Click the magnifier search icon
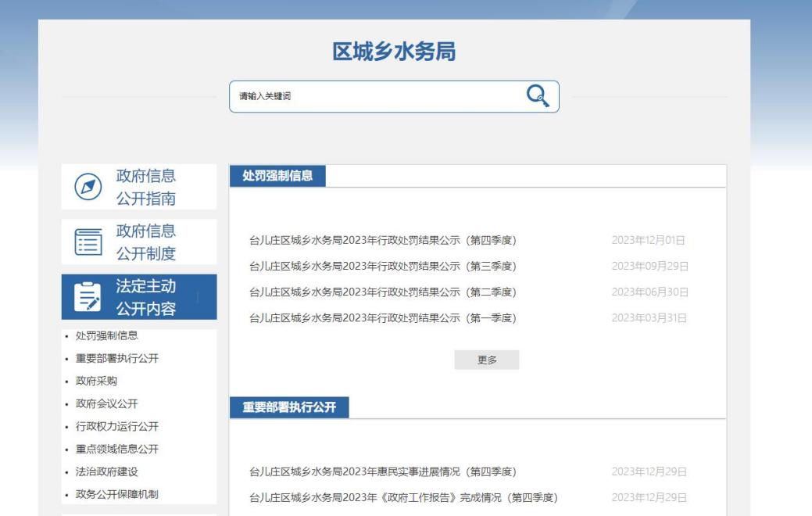The height and width of the screenshot is (516, 812). point(538,96)
